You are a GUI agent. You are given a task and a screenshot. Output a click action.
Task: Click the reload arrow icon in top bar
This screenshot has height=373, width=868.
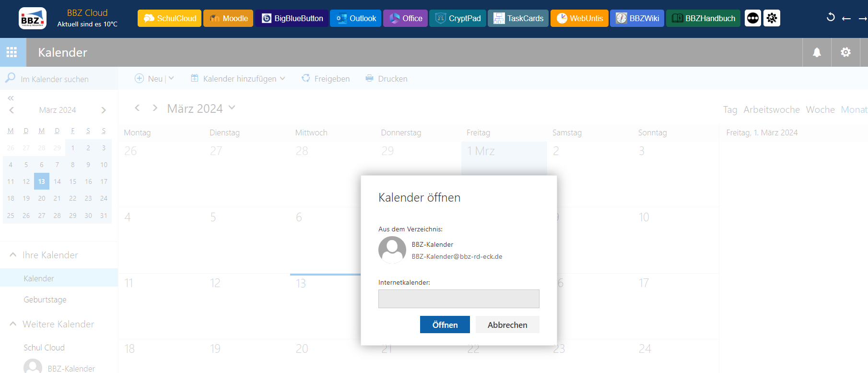point(831,18)
